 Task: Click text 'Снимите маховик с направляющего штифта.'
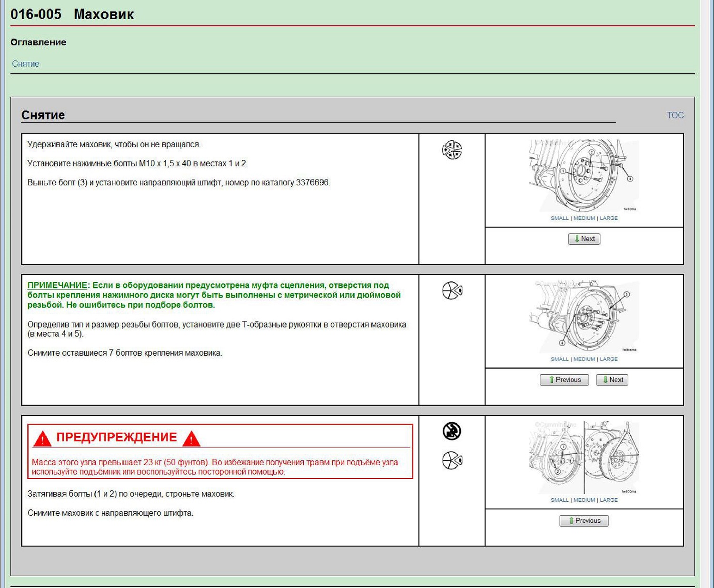tap(110, 513)
